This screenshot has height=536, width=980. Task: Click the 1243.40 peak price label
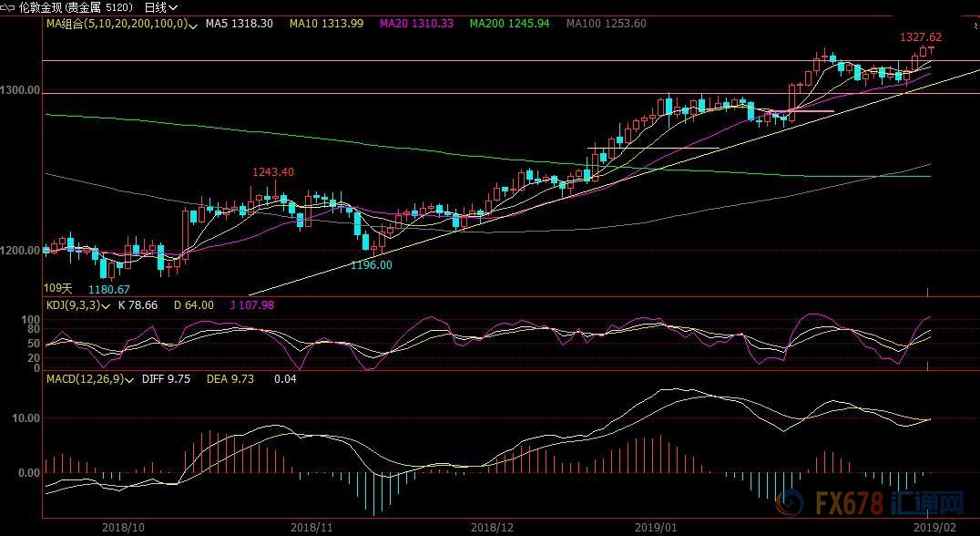[273, 172]
